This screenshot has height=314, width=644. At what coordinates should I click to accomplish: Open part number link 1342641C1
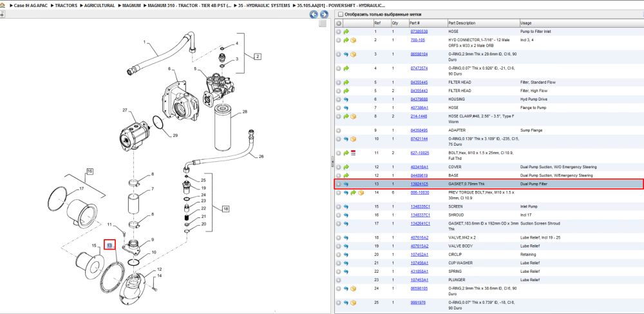pyautogui.click(x=421, y=224)
